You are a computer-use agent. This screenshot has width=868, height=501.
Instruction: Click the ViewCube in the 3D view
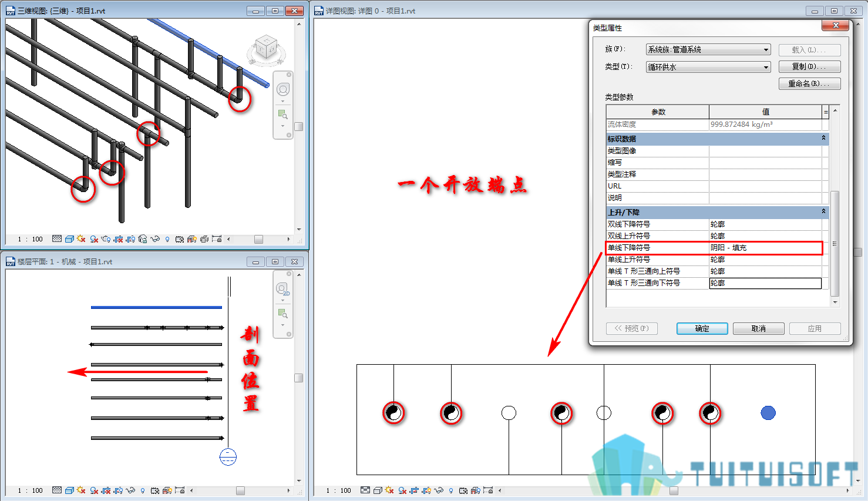point(266,49)
